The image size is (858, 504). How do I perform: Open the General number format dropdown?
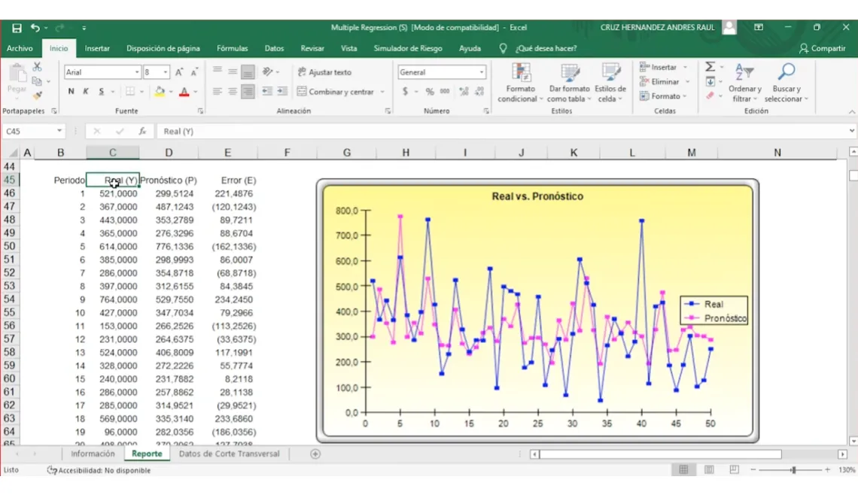[x=482, y=72]
